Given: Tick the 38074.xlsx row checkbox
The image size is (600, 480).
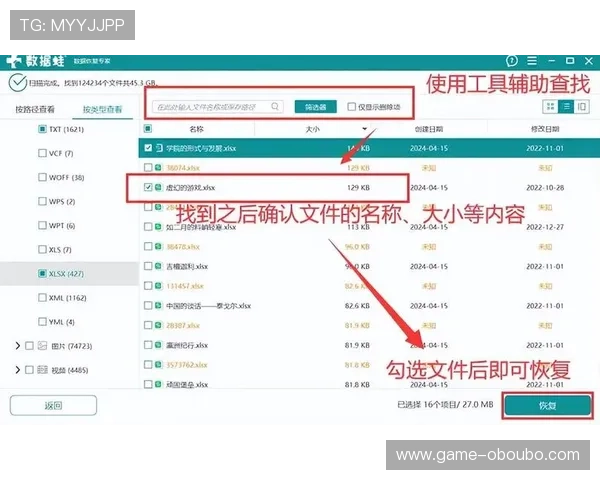Looking at the screenshot, I should tap(148, 167).
